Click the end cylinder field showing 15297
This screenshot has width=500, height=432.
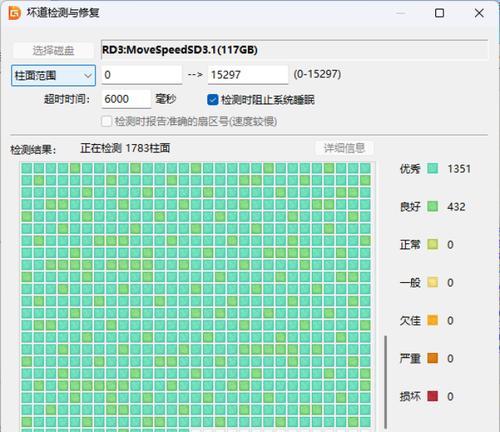(248, 75)
